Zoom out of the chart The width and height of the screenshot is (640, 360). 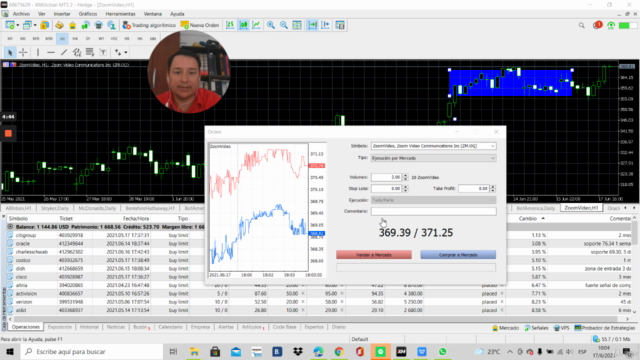(x=284, y=25)
